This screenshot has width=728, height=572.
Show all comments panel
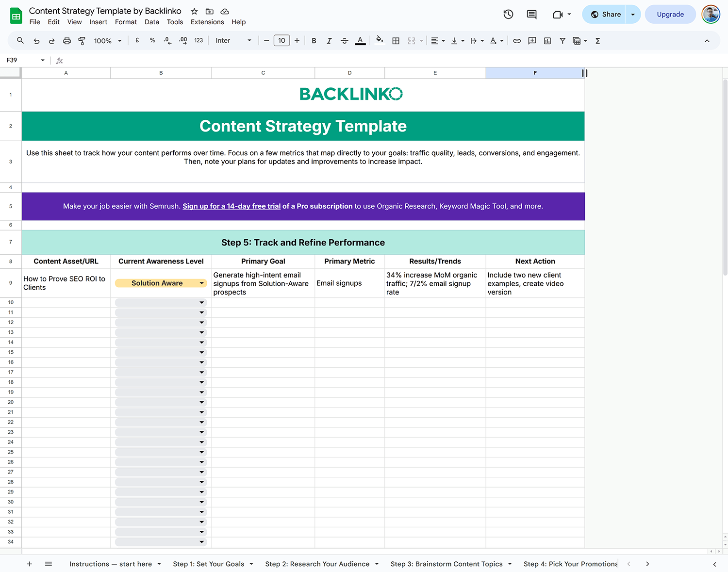(532, 15)
